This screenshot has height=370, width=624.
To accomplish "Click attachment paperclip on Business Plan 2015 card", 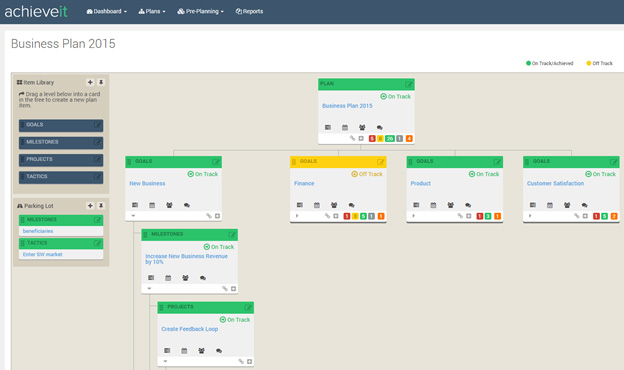I will tap(352, 138).
